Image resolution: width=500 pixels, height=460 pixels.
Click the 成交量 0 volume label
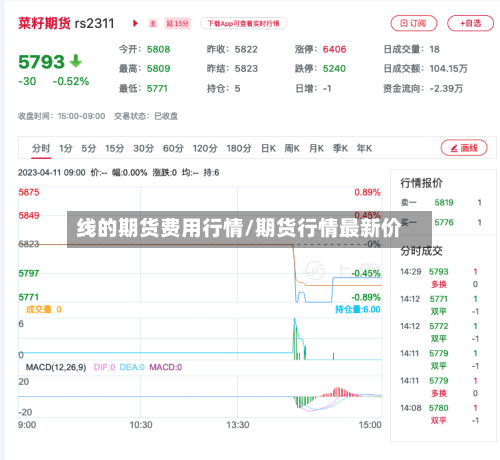pyautogui.click(x=43, y=309)
